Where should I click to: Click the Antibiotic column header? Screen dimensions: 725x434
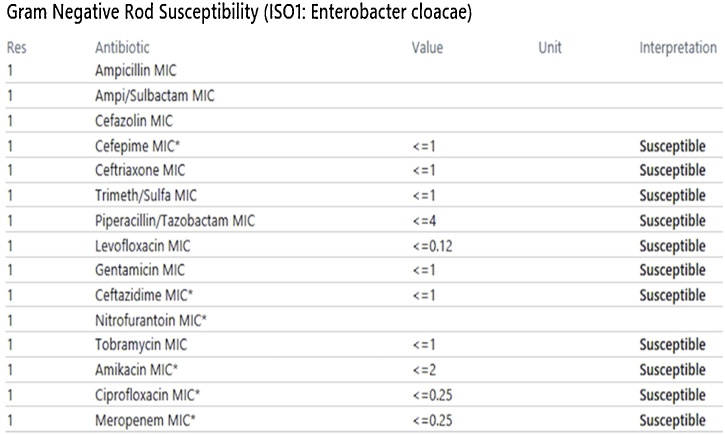pyautogui.click(x=122, y=47)
